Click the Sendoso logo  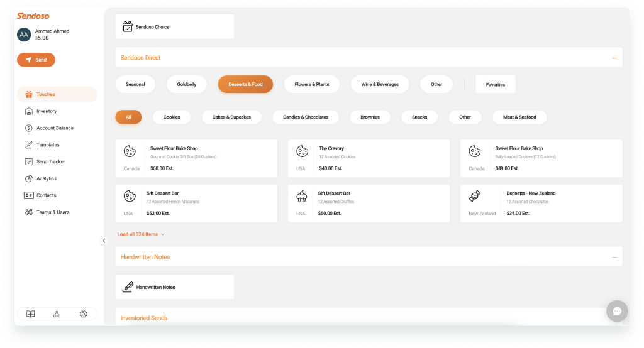(33, 16)
